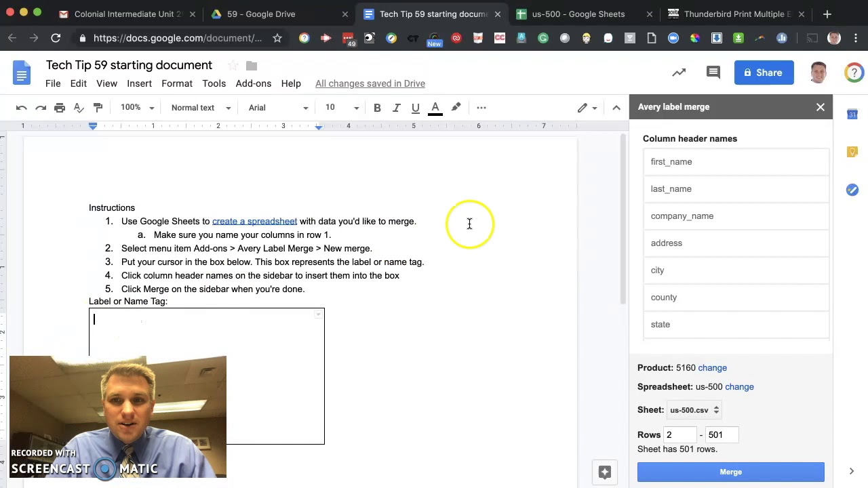Toggle underline formatting
The width and height of the screenshot is (868, 488).
coord(416,108)
